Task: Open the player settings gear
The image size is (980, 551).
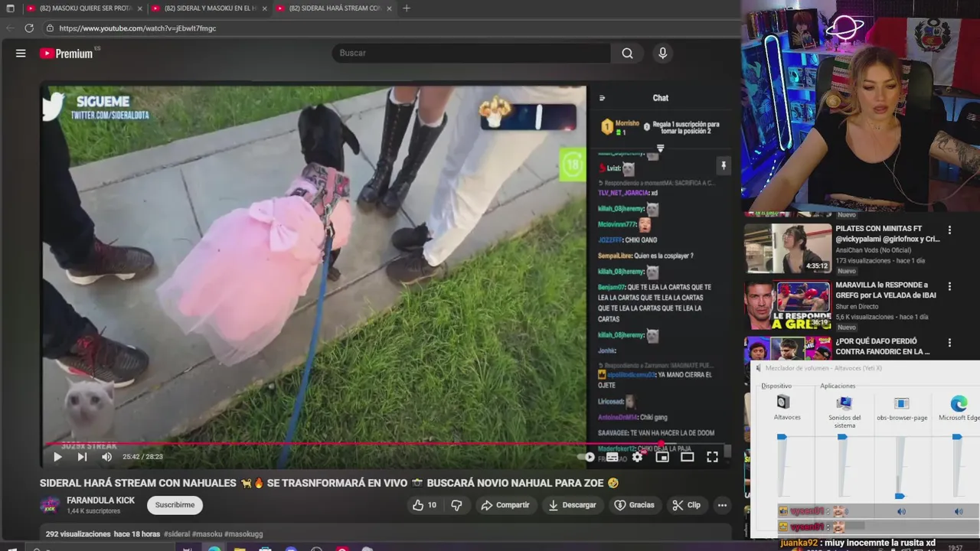Action: [x=637, y=457]
